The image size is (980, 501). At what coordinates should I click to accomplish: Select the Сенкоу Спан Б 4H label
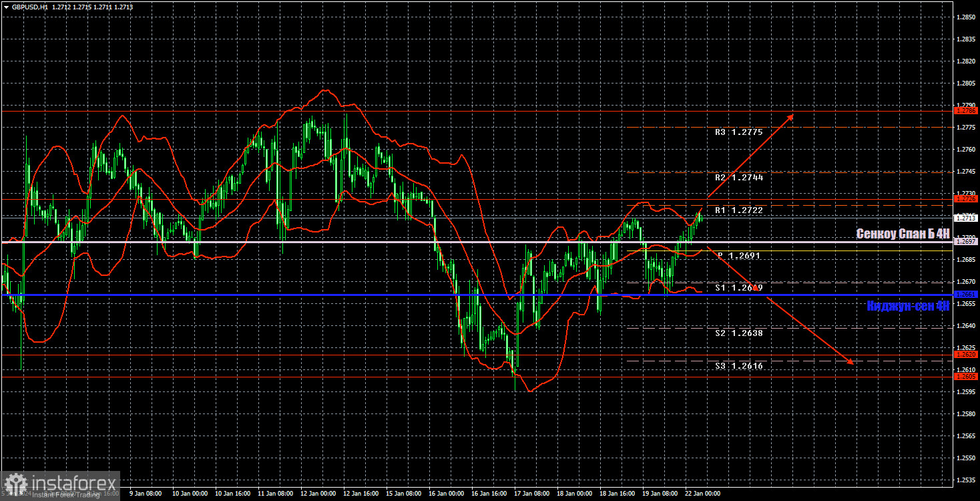tap(903, 234)
